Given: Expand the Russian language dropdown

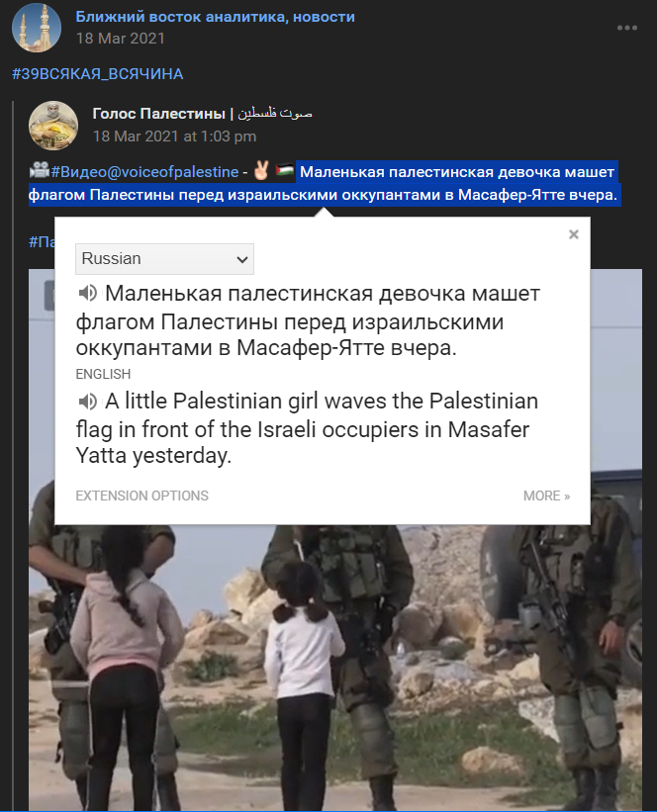Looking at the screenshot, I should click(x=165, y=259).
